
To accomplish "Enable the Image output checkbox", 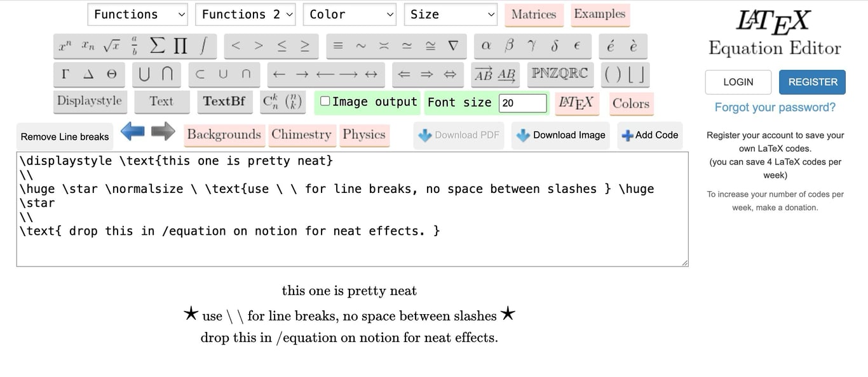I will [325, 100].
